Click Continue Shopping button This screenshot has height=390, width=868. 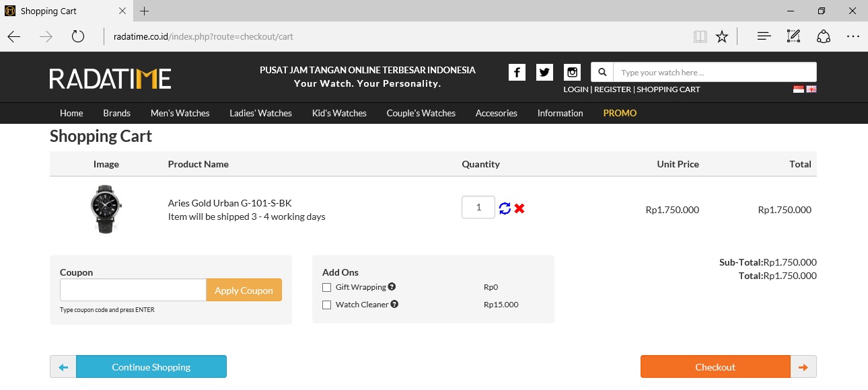click(151, 367)
